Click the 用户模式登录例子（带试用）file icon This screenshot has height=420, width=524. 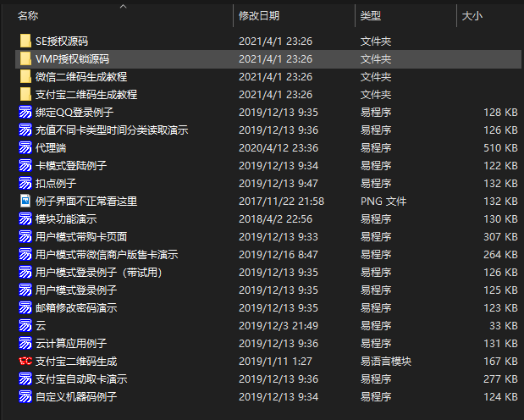[x=25, y=272]
